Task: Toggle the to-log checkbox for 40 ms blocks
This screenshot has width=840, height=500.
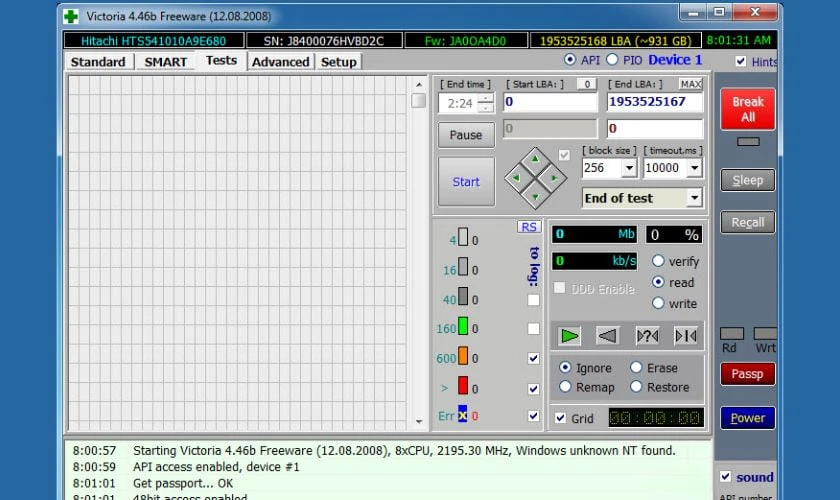Action: click(533, 300)
